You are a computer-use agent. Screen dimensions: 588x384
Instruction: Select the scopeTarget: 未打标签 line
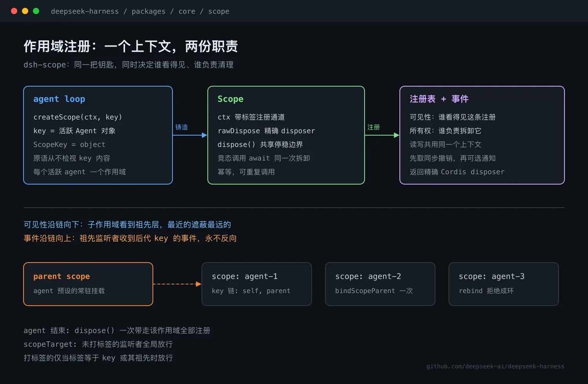[x=98, y=344]
